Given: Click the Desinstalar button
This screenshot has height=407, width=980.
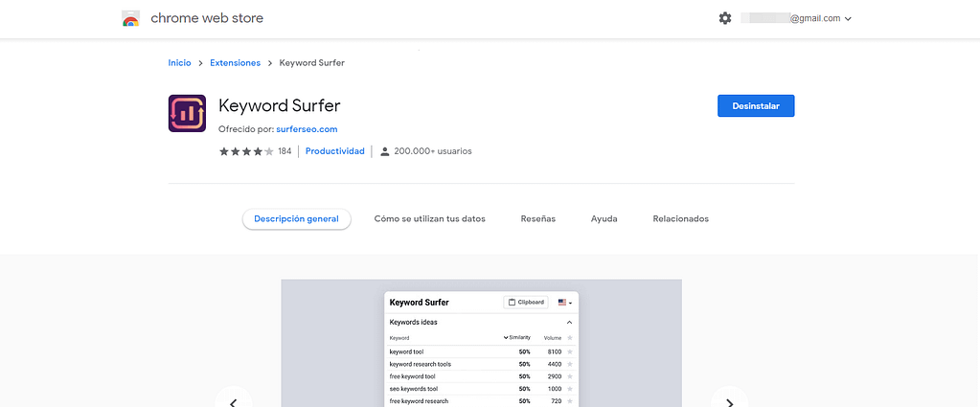Looking at the screenshot, I should 756,105.
